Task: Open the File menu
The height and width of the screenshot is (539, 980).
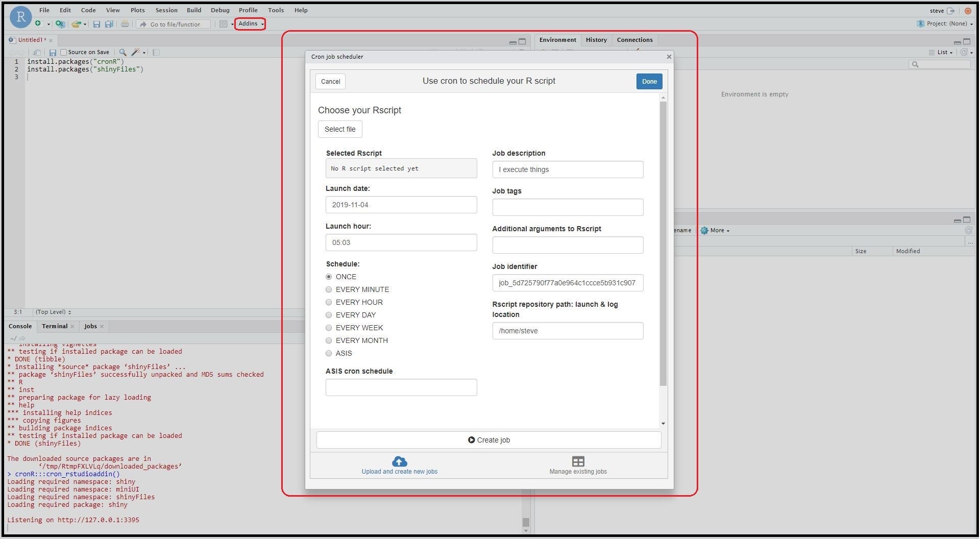Action: (44, 10)
